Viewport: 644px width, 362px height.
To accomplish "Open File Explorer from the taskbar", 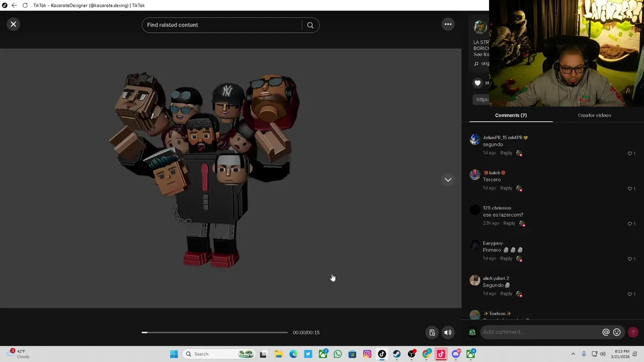I will pyautogui.click(x=278, y=354).
